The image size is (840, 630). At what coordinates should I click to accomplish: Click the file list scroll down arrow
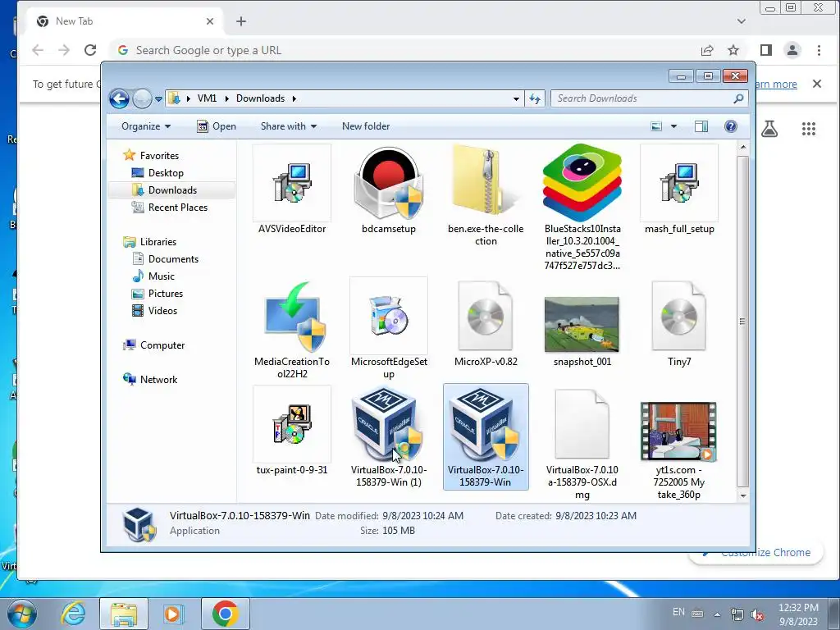point(742,496)
